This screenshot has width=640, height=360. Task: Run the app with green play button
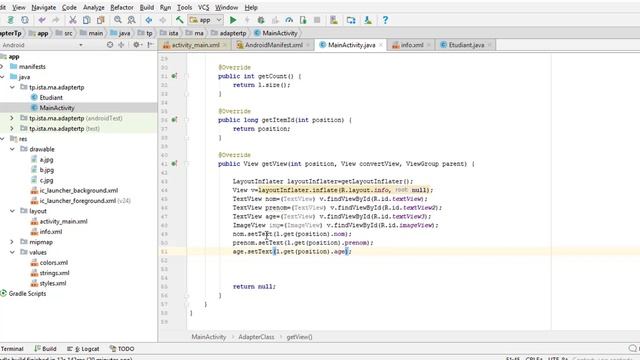pos(233,20)
